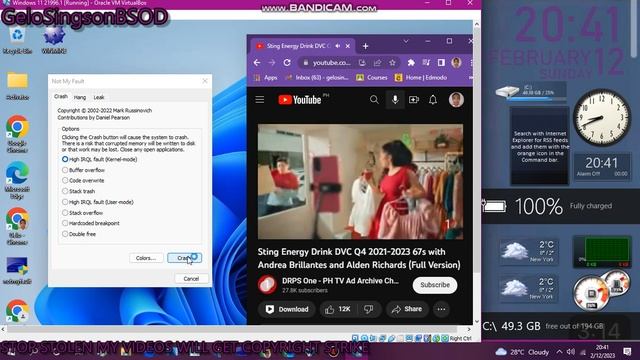640x360 pixels.
Task: Click the youtube.co... address bar
Action: click(x=331, y=62)
